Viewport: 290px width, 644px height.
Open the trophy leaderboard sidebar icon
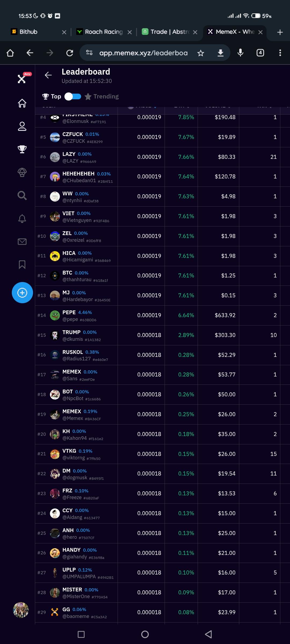click(x=22, y=149)
